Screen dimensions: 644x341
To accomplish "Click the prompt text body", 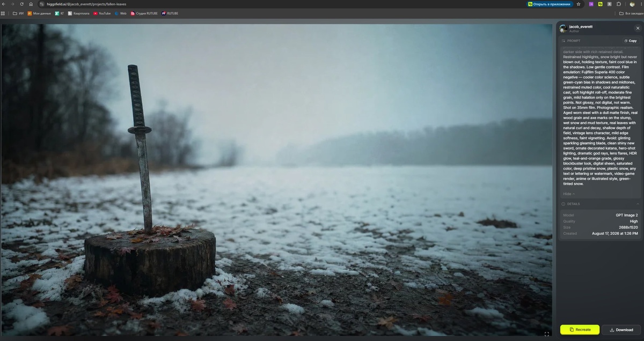I will 599,118.
